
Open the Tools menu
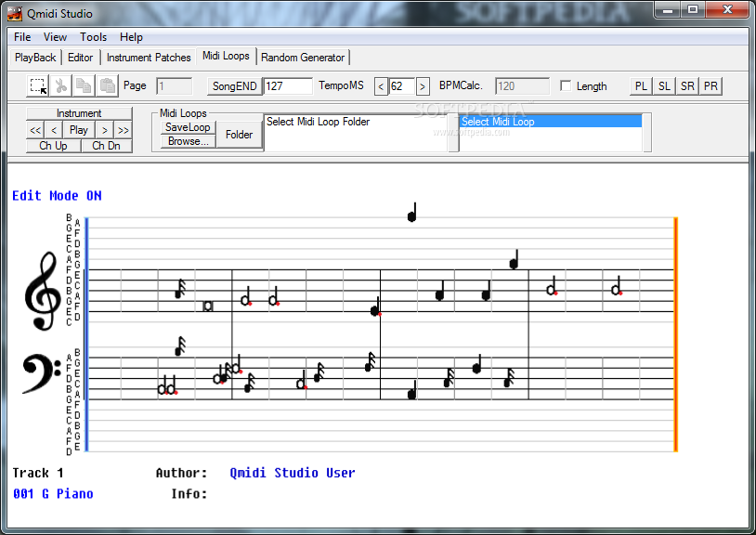(x=93, y=37)
